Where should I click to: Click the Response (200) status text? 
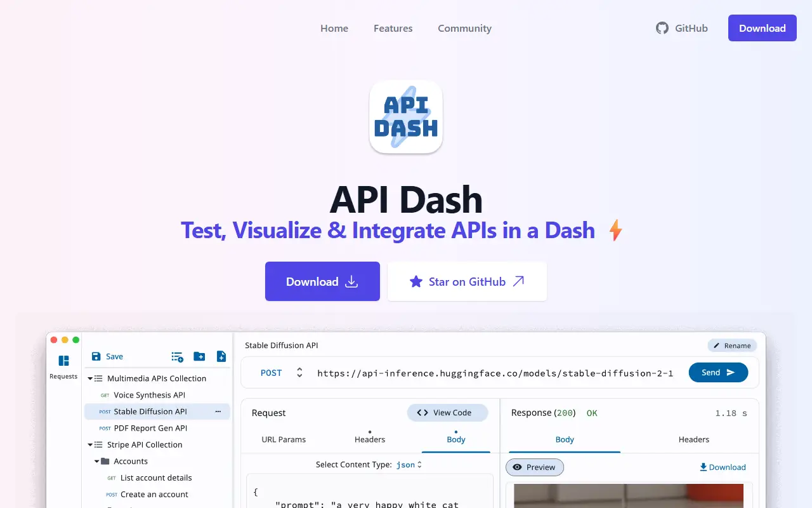point(543,413)
